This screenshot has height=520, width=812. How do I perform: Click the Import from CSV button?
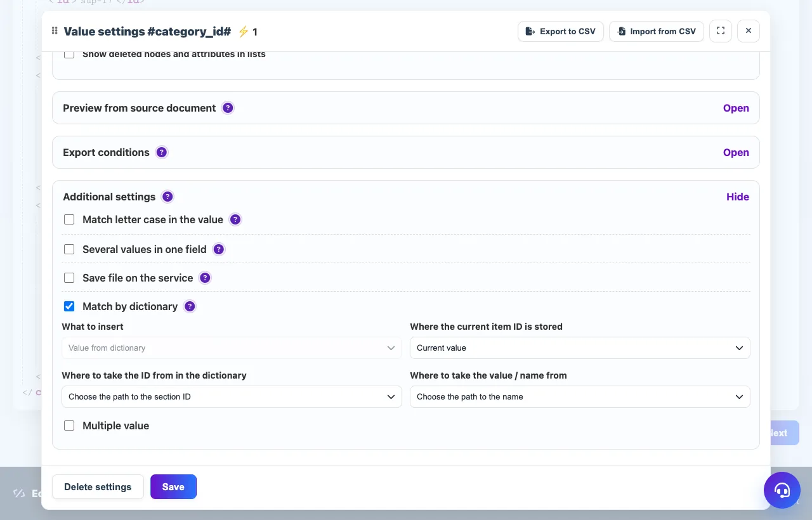coord(657,31)
